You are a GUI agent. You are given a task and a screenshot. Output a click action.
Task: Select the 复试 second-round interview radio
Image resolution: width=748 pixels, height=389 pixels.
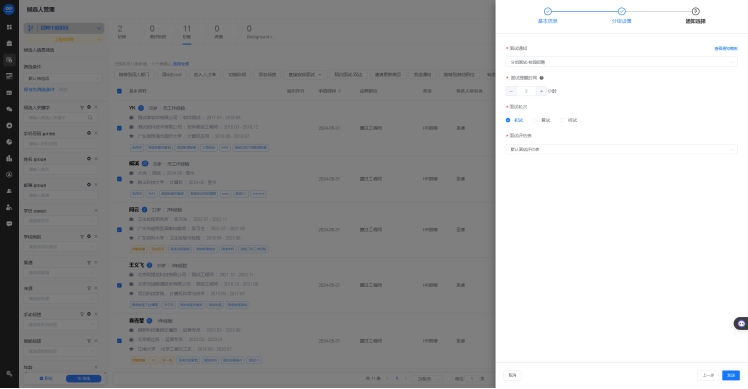(541, 120)
